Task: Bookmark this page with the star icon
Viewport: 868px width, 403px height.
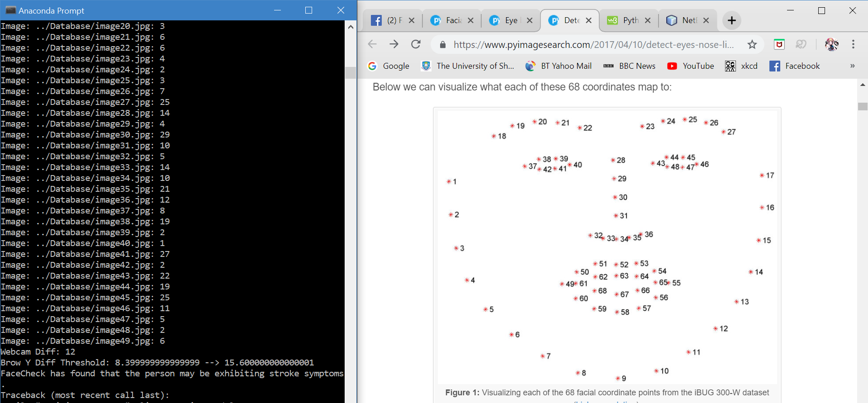Action: coord(752,44)
